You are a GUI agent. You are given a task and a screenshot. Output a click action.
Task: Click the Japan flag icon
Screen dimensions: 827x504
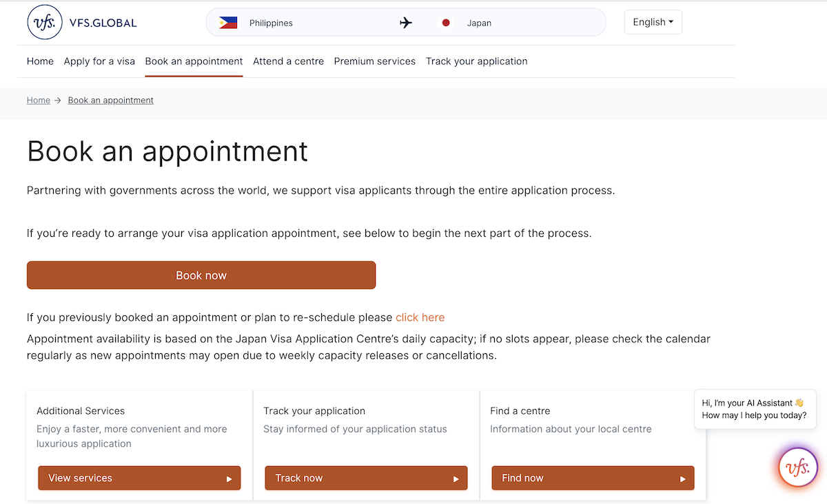click(446, 23)
